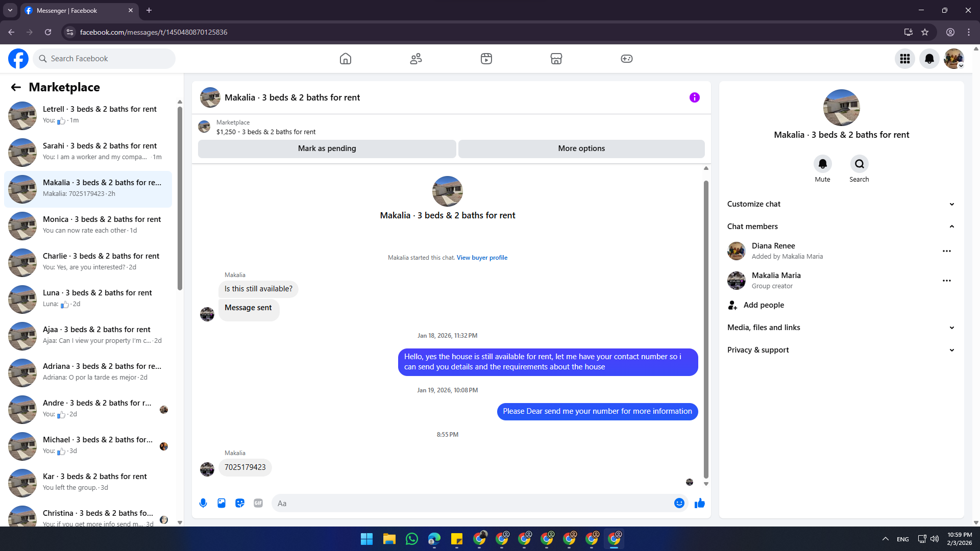
Task: Open the GIF picker icon
Action: click(258, 503)
